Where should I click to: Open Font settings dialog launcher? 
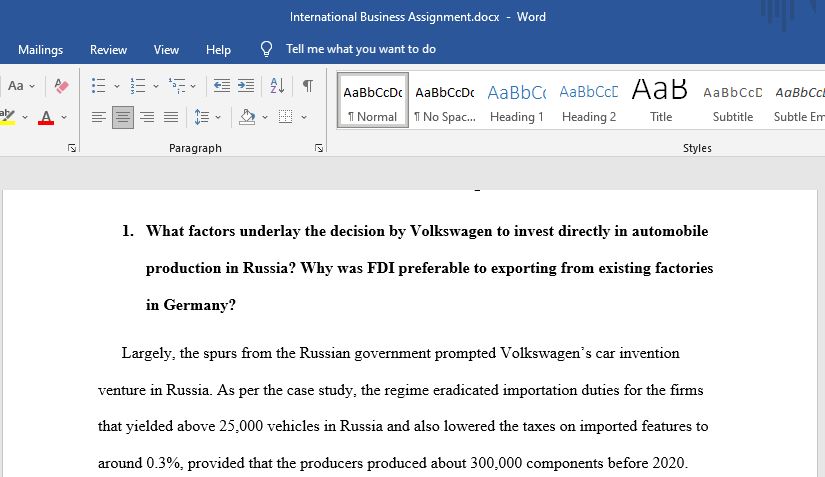click(x=72, y=148)
